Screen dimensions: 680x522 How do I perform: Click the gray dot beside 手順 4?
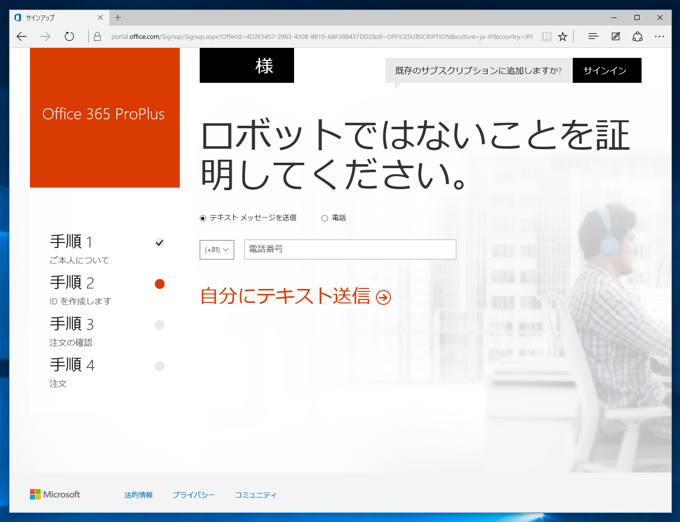pos(160,366)
